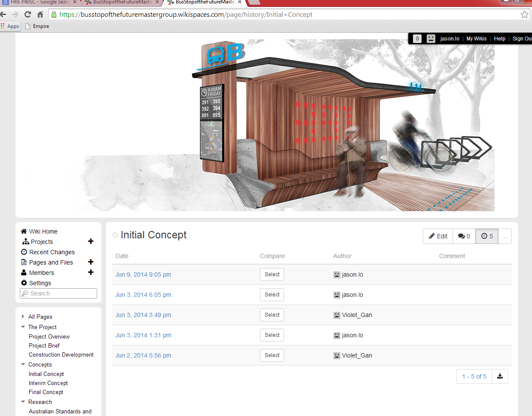
Task: Open notifications counter showing 0
Action: (417, 38)
